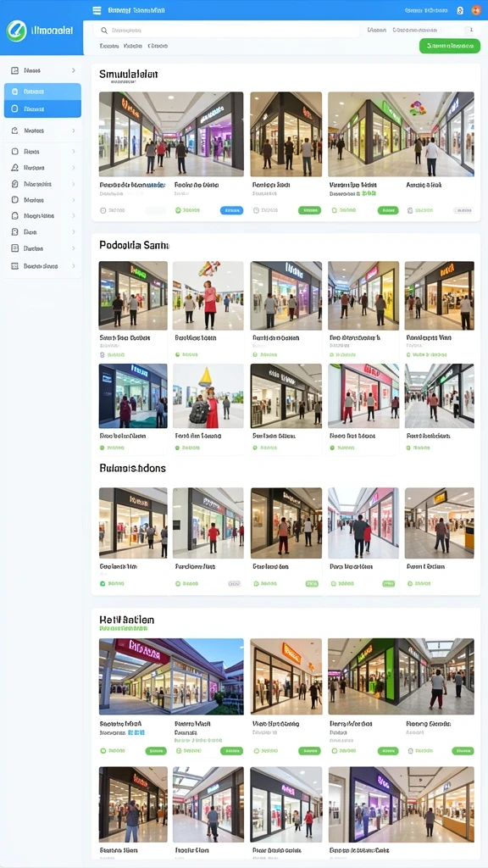Viewport: 488px width, 868px height.
Task: Open the round notification badge beside the avatar
Action: [460, 10]
